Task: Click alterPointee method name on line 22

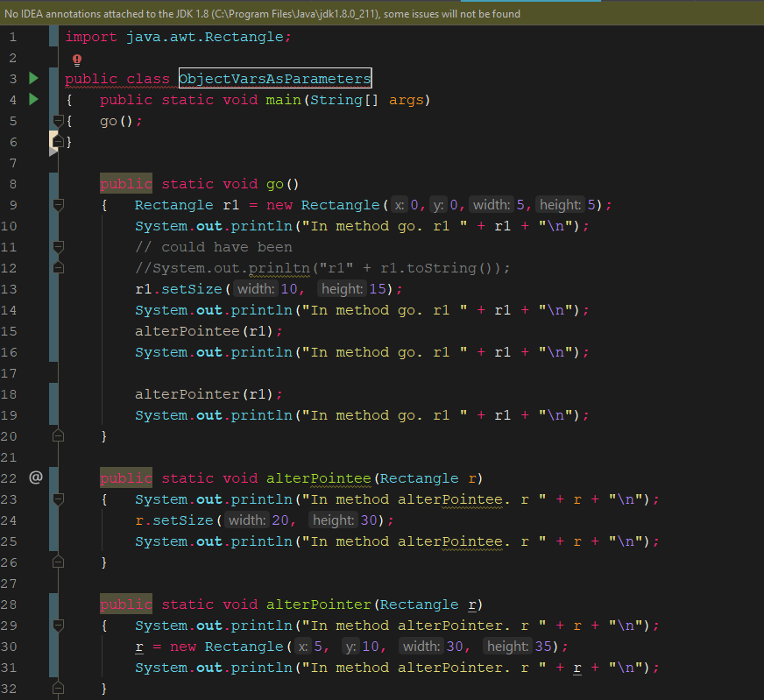Action: [x=319, y=478]
